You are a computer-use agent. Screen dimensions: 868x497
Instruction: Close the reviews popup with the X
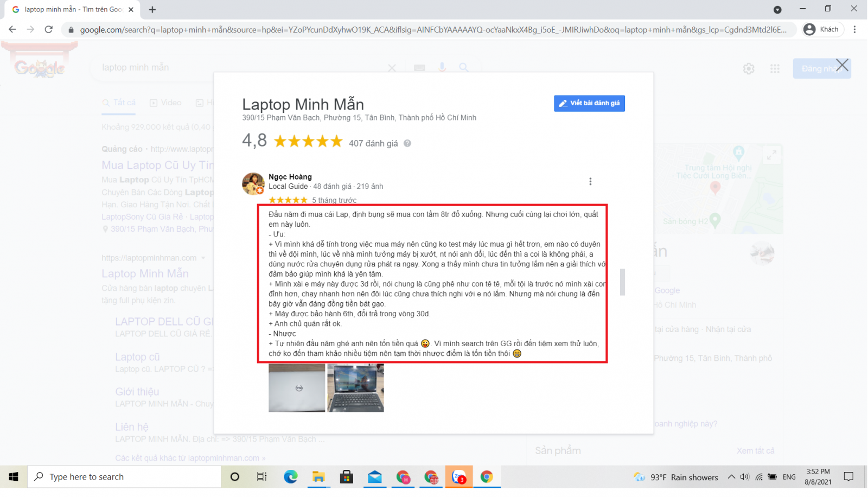pyautogui.click(x=842, y=66)
